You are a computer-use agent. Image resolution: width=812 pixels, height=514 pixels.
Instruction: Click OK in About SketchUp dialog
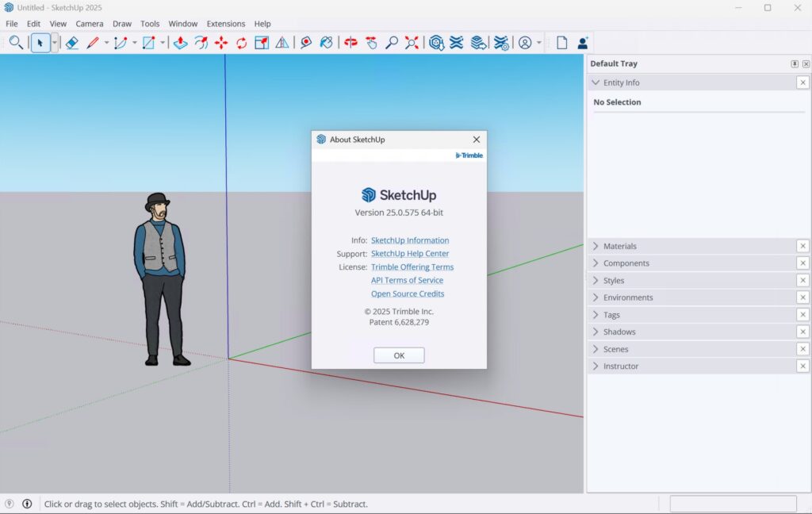click(x=400, y=355)
